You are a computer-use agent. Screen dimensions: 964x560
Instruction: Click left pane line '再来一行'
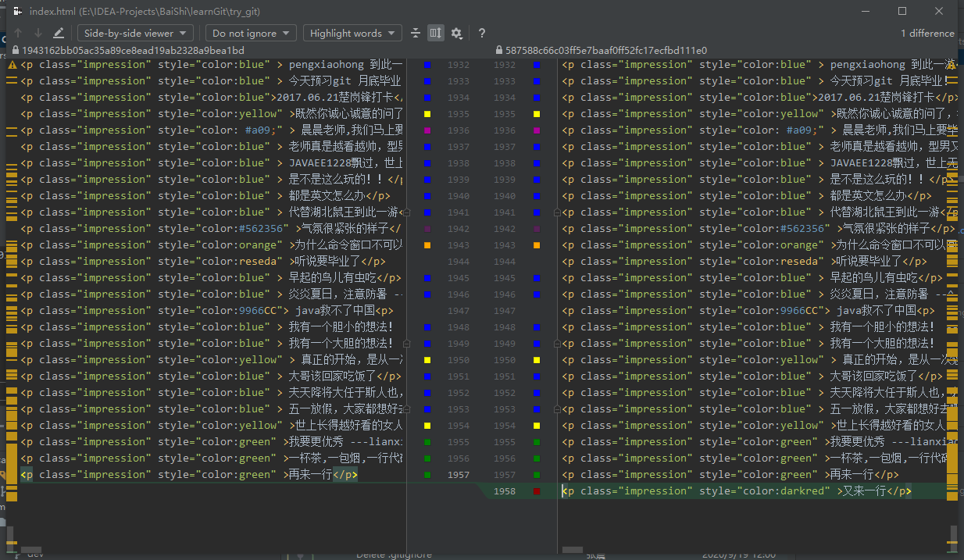click(189, 475)
